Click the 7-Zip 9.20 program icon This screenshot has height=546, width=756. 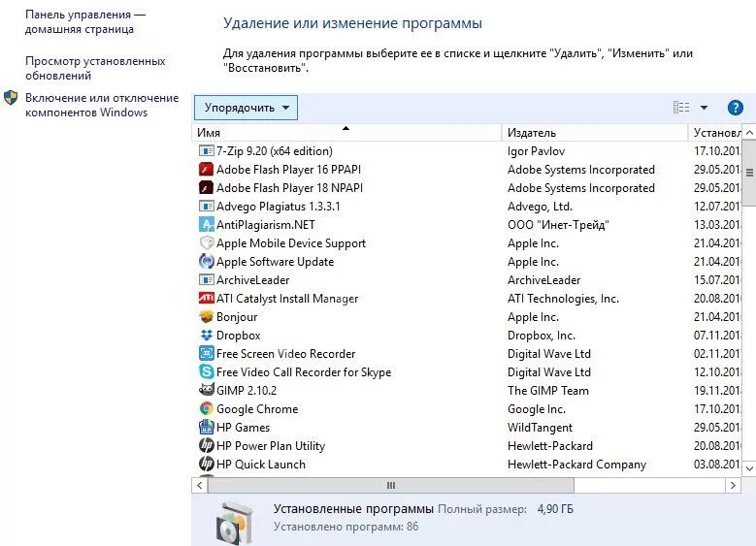tap(207, 151)
